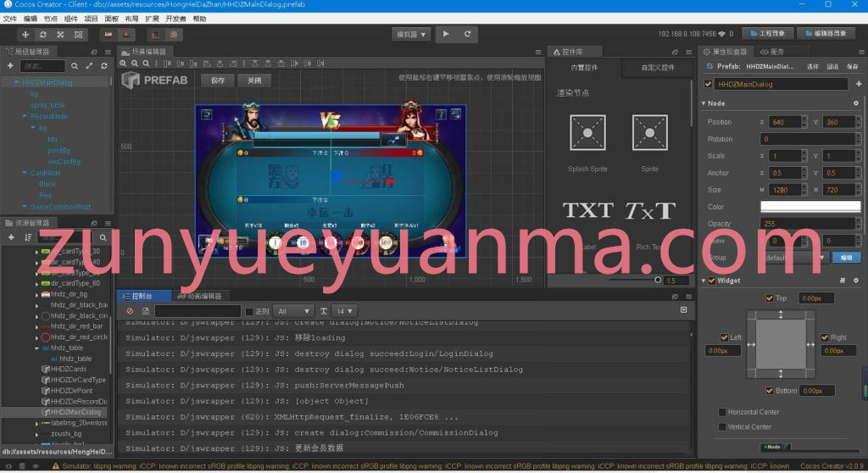Click add component plus beside node name

coord(859,84)
